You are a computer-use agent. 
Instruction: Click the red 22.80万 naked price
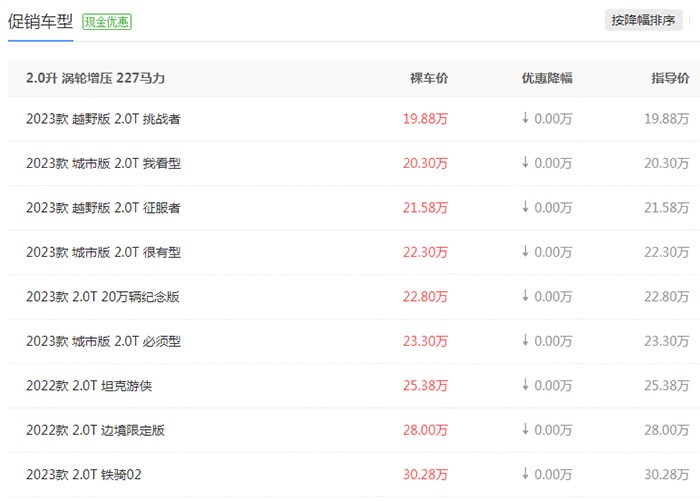click(425, 296)
